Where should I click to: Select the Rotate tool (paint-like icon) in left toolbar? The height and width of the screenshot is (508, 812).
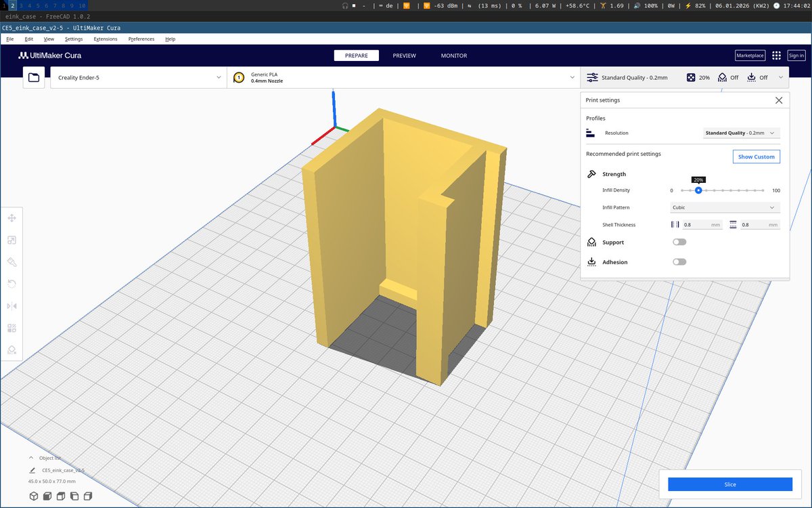pyautogui.click(x=12, y=262)
